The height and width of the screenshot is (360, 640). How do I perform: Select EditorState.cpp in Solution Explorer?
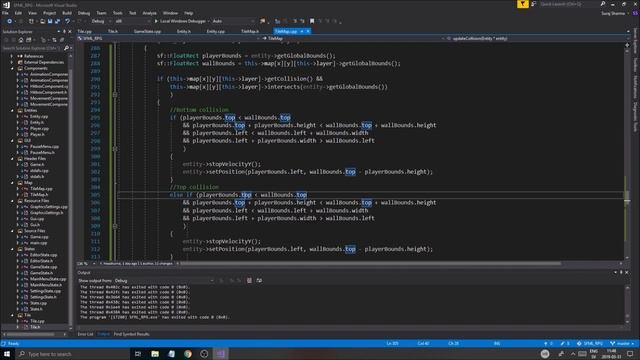click(x=43, y=255)
